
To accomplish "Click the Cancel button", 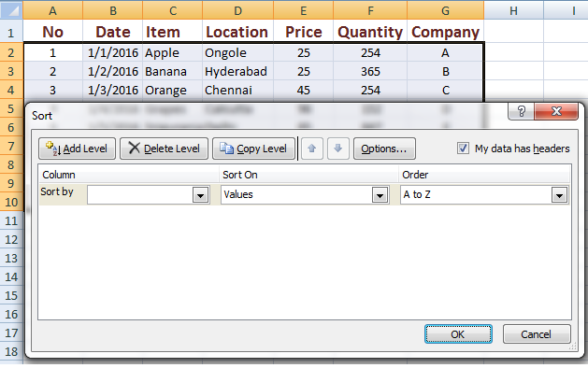I will 537,333.
